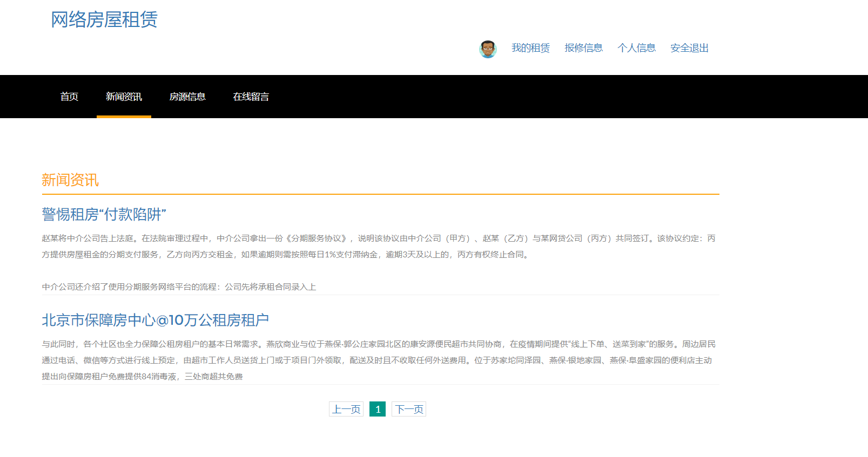Open article 警惕租房“付款陷阱”
Image resolution: width=868 pixels, height=457 pixels.
click(104, 214)
